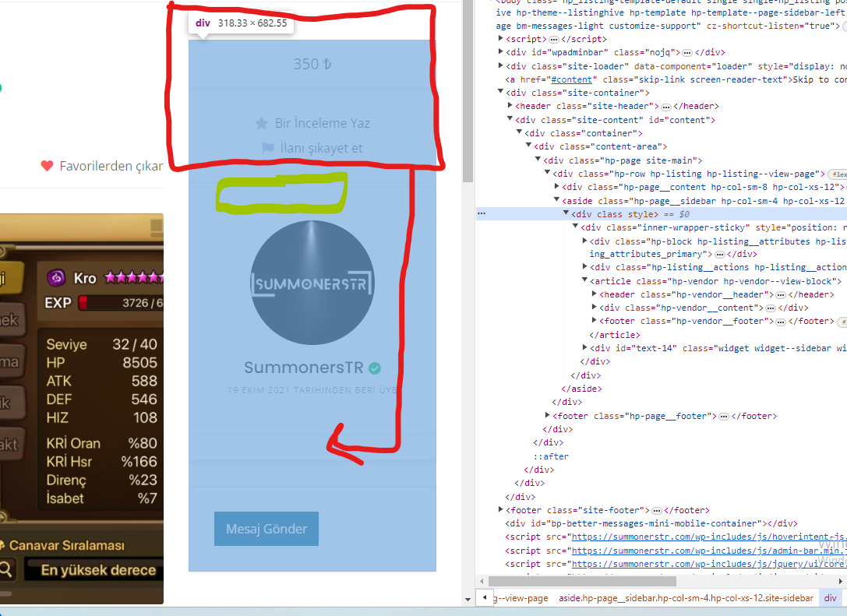
Task: Click the left arrow in the breadcrumb bar
Action: pyautogui.click(x=485, y=597)
